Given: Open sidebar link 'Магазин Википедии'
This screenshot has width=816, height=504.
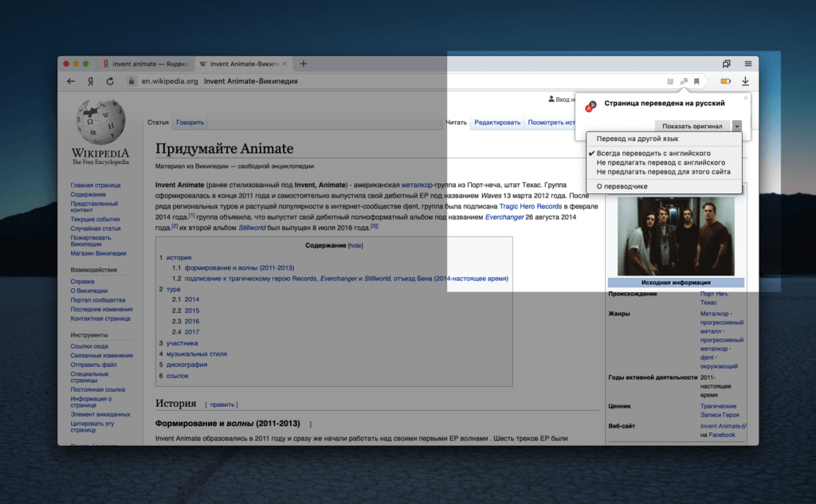Looking at the screenshot, I should click(98, 253).
